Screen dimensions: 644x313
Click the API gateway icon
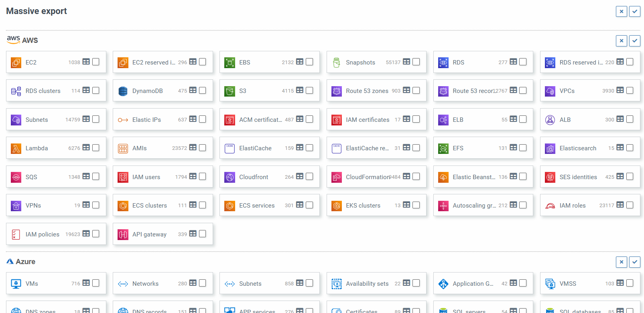[123, 234]
